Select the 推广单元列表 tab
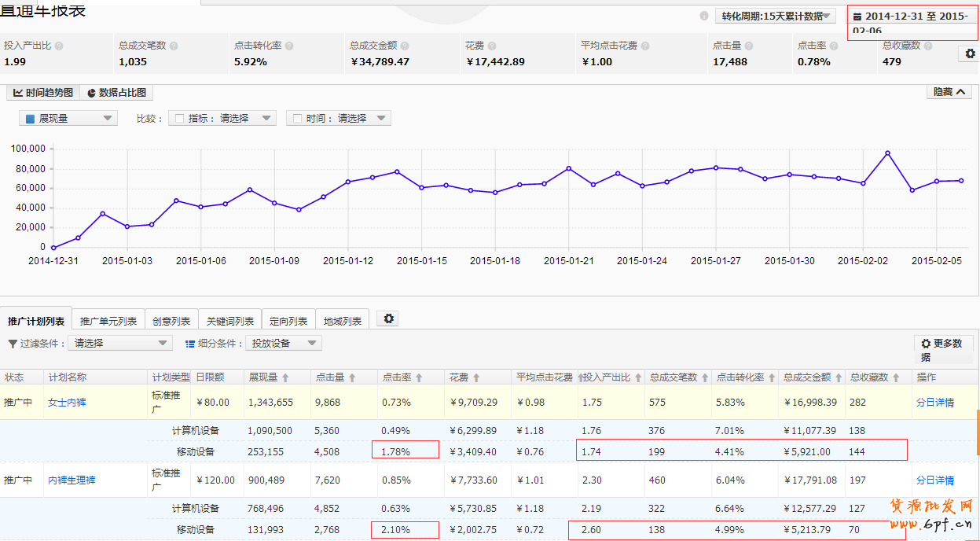This screenshot has width=980, height=541. coord(108,320)
